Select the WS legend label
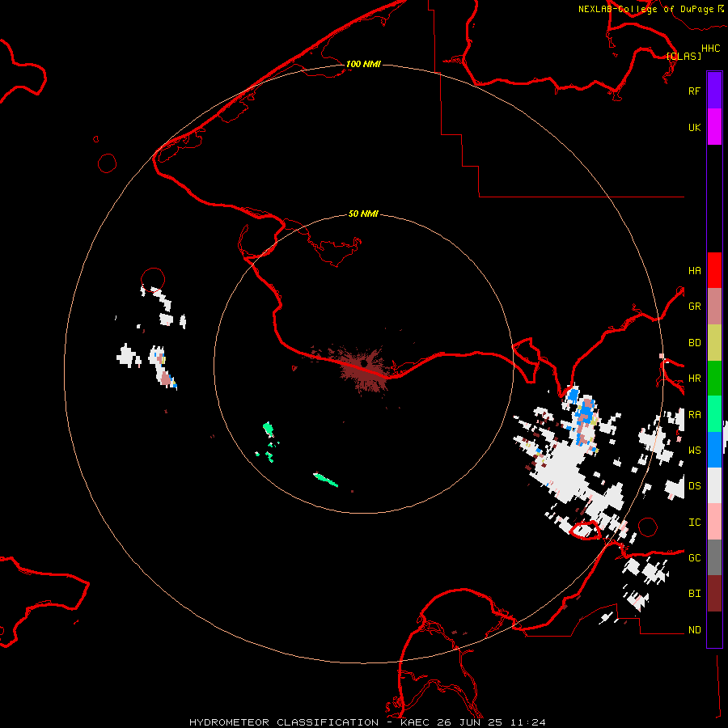The image size is (728, 728). pos(694,451)
